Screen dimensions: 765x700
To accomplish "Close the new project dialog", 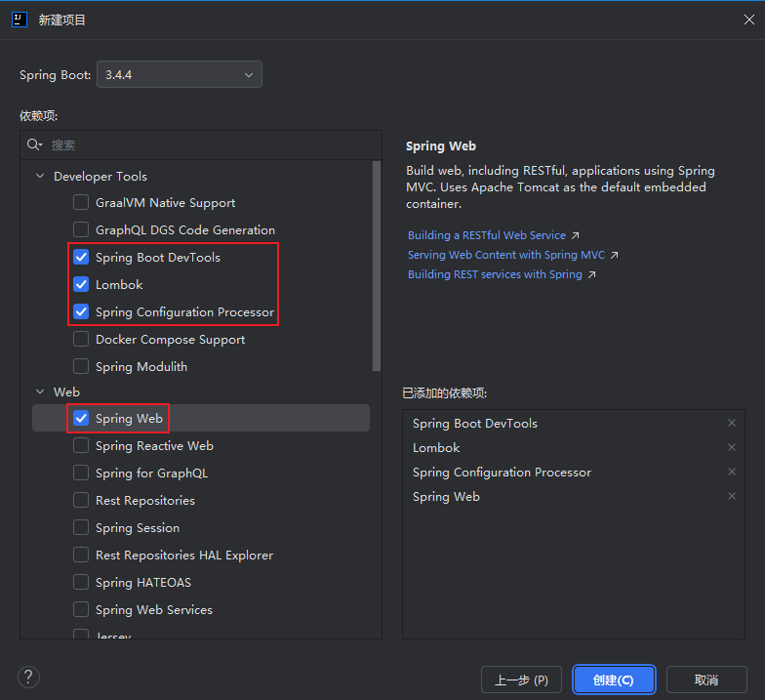I will (749, 20).
